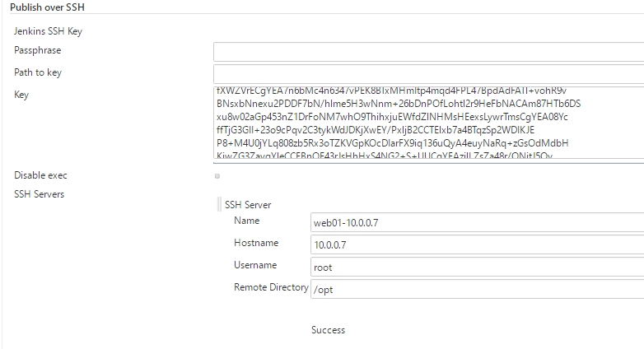The image size is (644, 349).
Task: Click the Username label
Action: pos(255,265)
